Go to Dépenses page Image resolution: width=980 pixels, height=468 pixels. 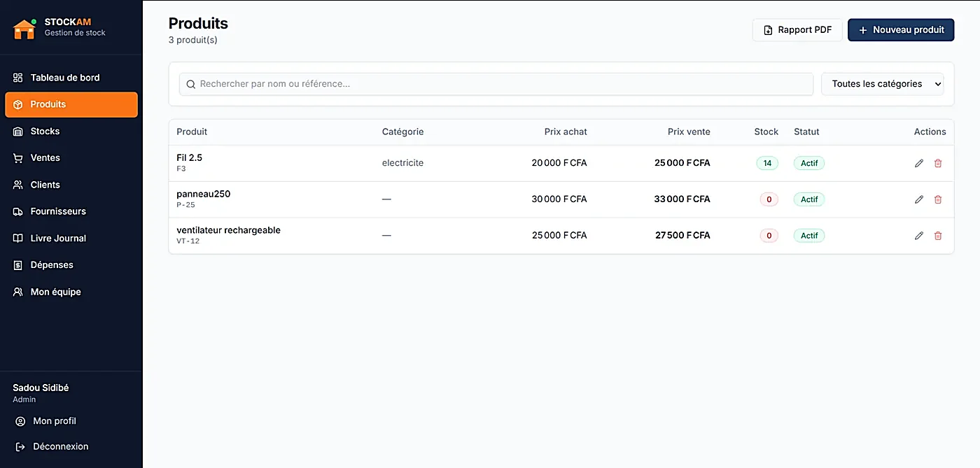(71, 265)
